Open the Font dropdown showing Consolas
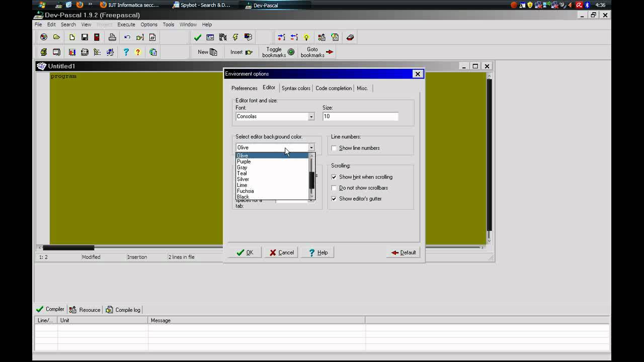644x362 pixels. [311, 117]
